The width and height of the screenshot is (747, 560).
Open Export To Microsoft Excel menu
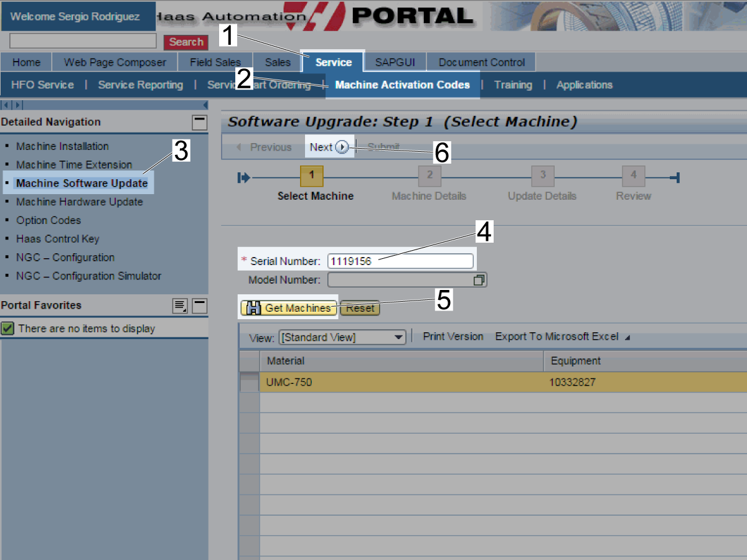pos(562,337)
